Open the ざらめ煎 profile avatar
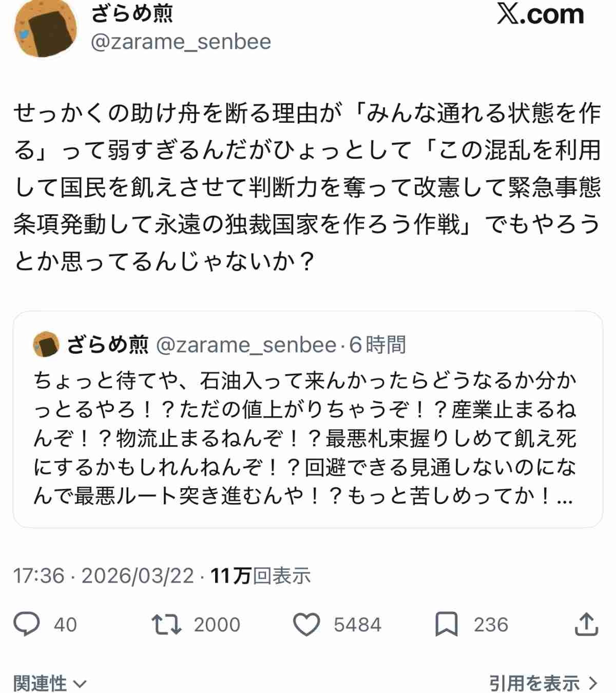 tap(45, 31)
